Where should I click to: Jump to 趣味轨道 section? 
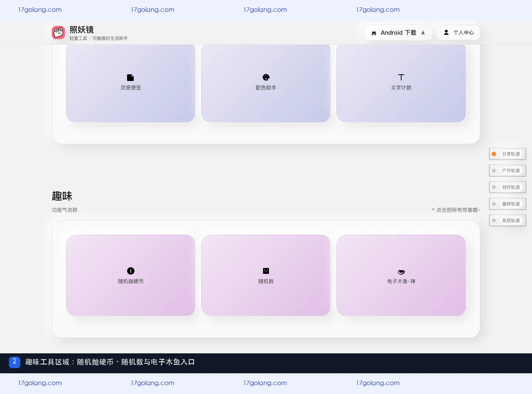pyautogui.click(x=508, y=204)
